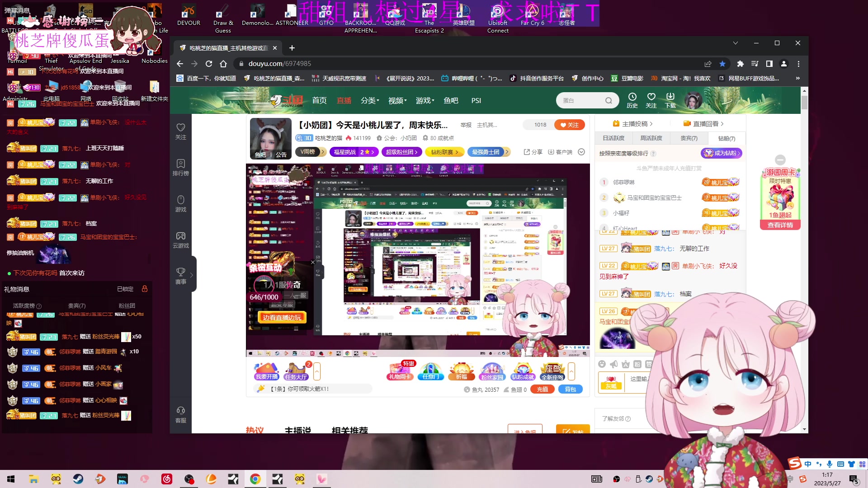
Task: Open NetEase Cloud Music in taskbar
Action: (x=167, y=479)
